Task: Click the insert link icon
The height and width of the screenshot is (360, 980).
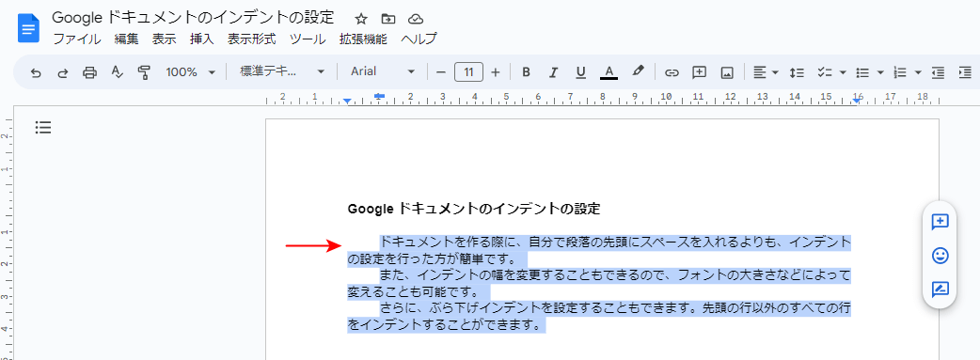Action: 672,72
